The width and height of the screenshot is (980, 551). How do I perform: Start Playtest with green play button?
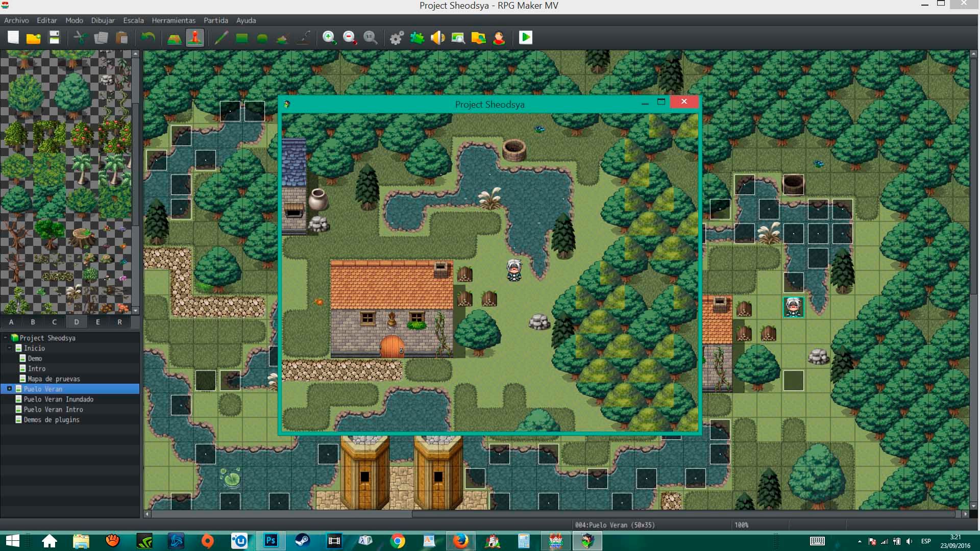pos(526,37)
